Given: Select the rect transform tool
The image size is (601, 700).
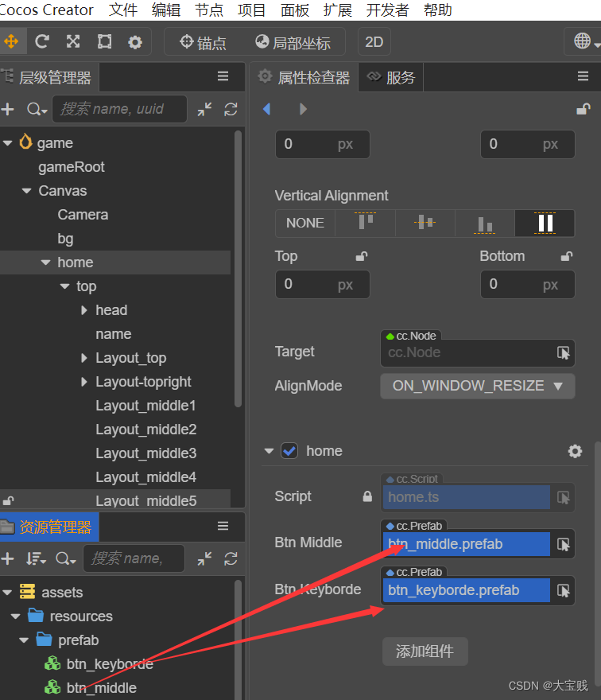Looking at the screenshot, I should click(x=104, y=42).
